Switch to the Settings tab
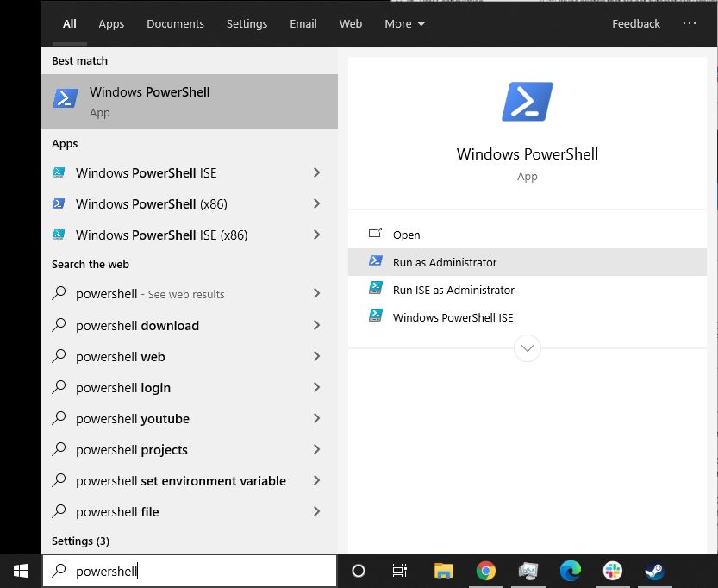 point(247,23)
